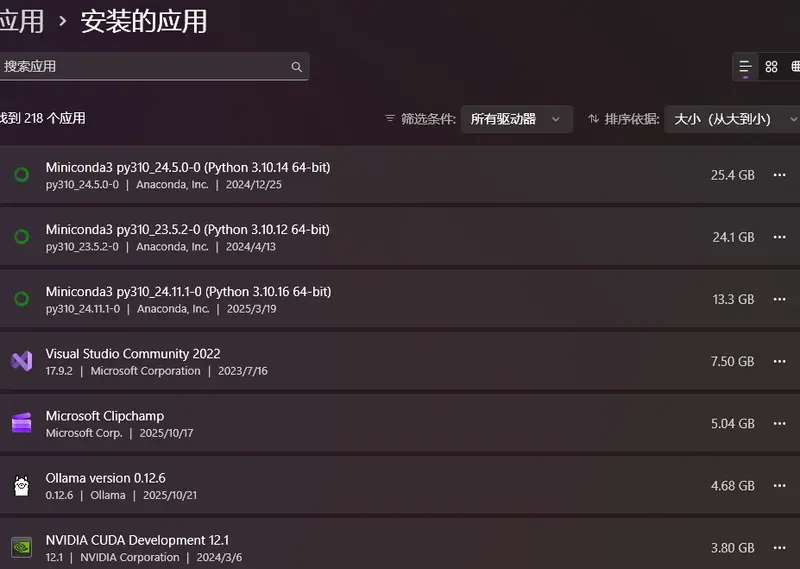Open more options for Miniconda3 py310_24.11.1-0
Image resolution: width=800 pixels, height=569 pixels.
point(779,299)
